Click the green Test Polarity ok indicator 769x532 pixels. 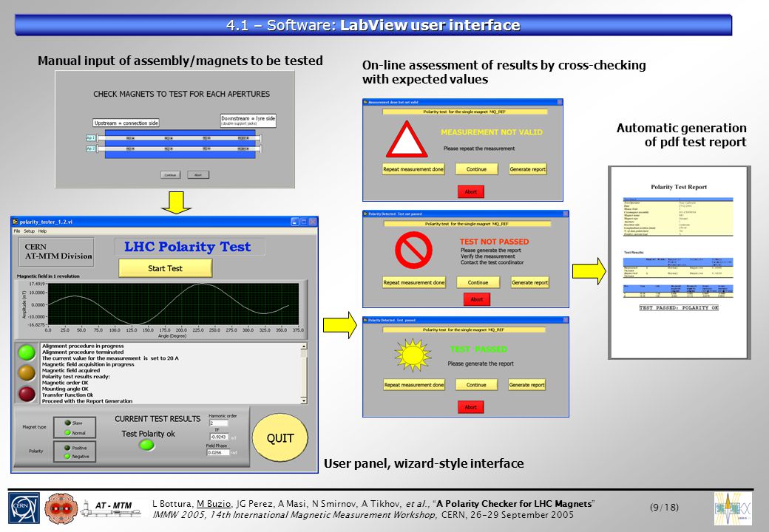tap(146, 445)
